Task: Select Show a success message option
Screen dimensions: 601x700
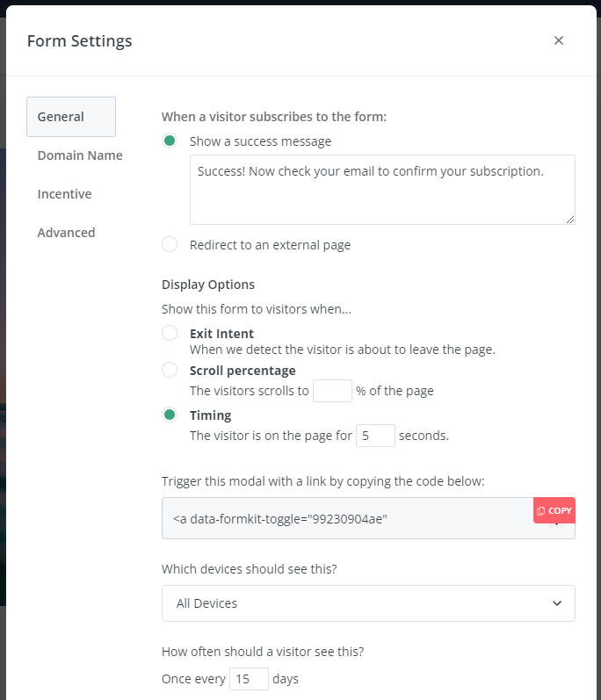Action: pos(170,141)
